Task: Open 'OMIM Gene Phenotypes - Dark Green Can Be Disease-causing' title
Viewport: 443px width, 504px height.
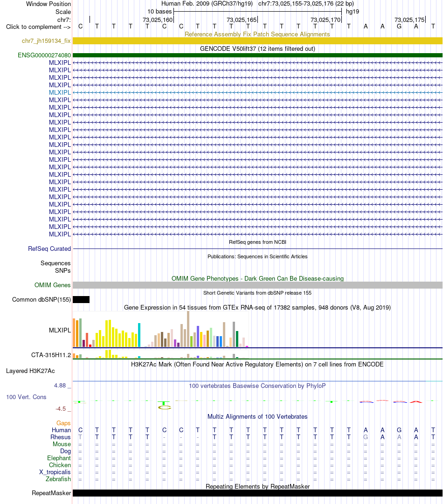Action: (257, 279)
